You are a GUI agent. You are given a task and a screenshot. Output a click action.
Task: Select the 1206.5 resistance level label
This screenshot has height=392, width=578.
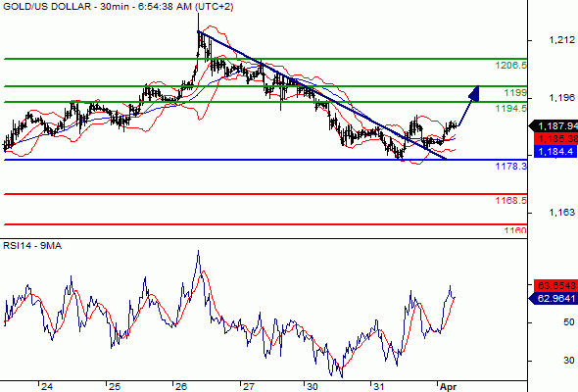pos(511,66)
